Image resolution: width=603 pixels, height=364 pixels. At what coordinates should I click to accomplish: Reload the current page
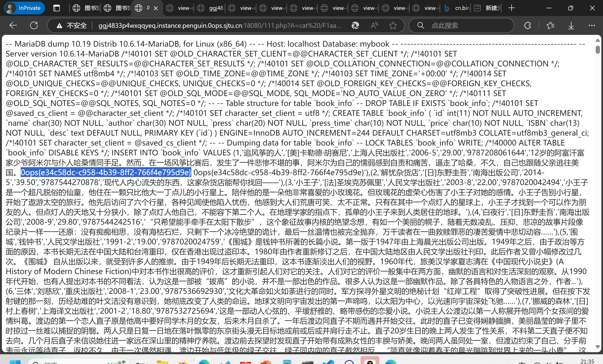coord(34,25)
